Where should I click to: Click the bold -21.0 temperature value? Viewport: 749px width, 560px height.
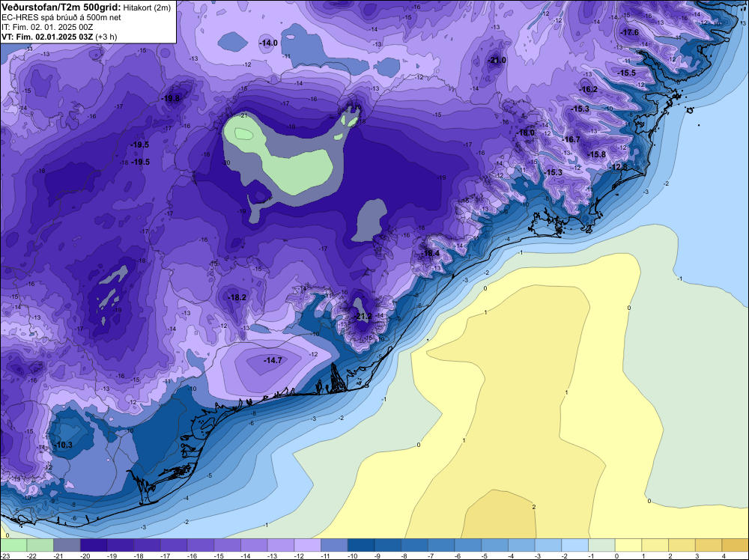[497, 60]
